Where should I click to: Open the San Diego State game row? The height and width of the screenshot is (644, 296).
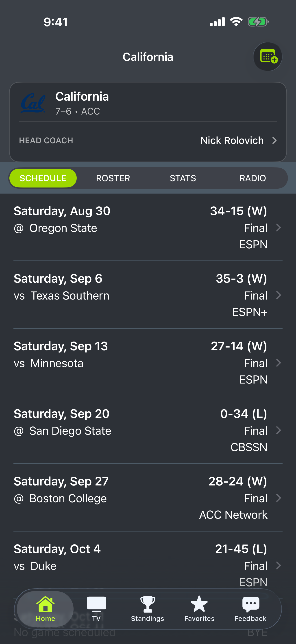(148, 430)
